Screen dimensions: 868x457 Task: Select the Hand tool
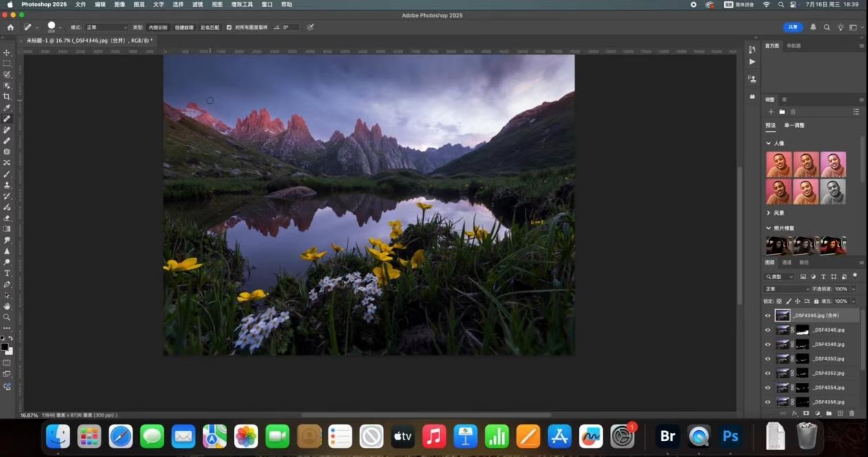point(7,306)
